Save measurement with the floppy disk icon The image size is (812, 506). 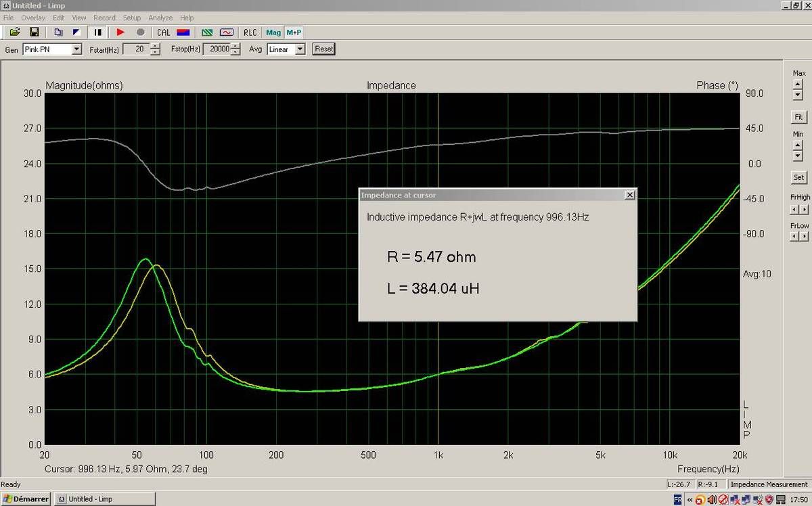(x=34, y=32)
